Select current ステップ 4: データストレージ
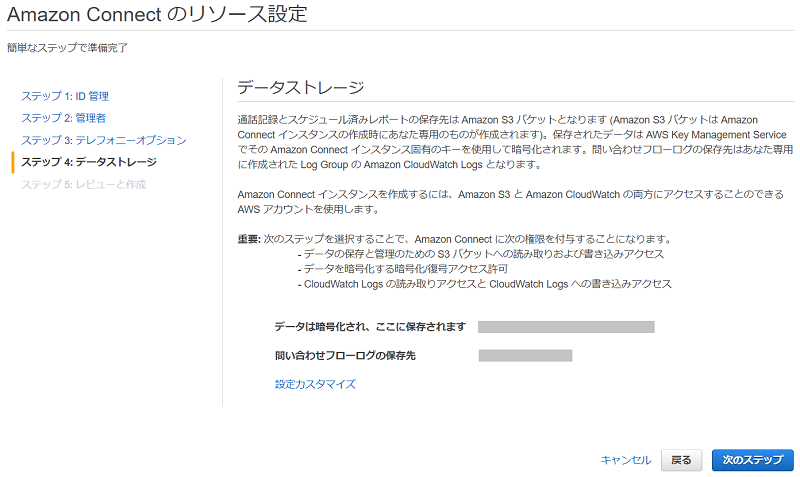 coord(89,162)
